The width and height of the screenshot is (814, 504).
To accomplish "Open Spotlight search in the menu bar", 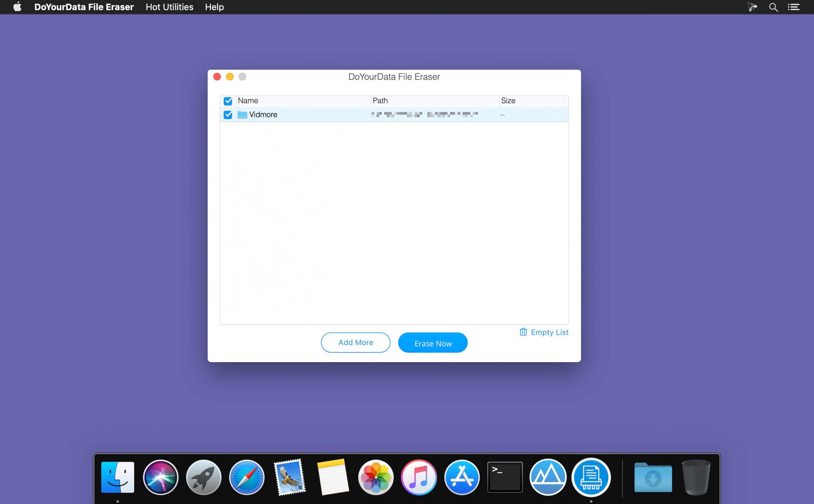I will click(773, 7).
